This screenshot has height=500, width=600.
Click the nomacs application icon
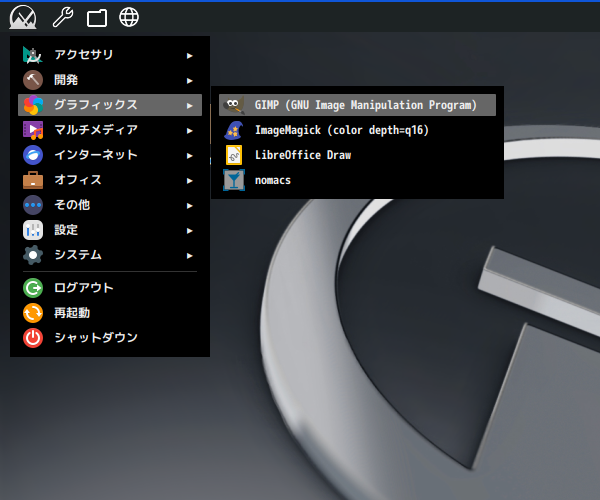click(x=233, y=180)
